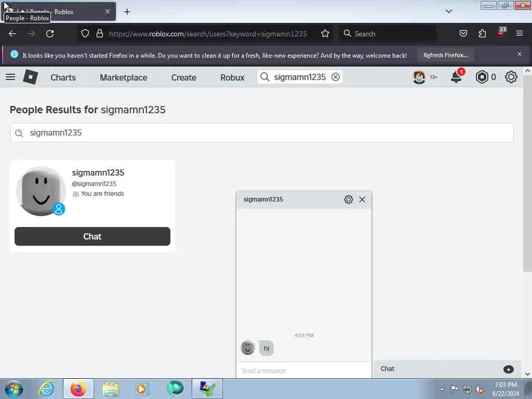Go back to the previous page

coord(12,34)
